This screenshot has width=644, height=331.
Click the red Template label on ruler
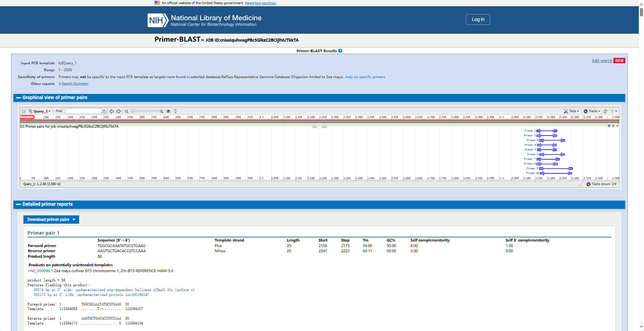pos(27,117)
